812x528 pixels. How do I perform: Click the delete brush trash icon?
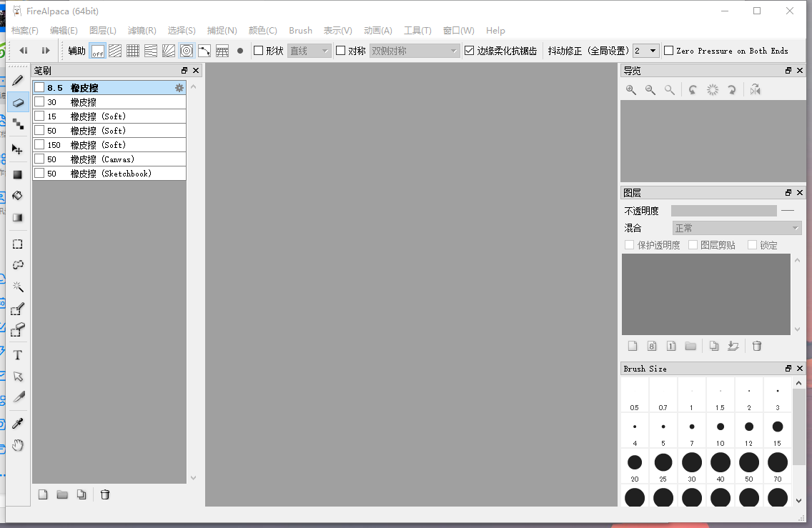pyautogui.click(x=105, y=494)
